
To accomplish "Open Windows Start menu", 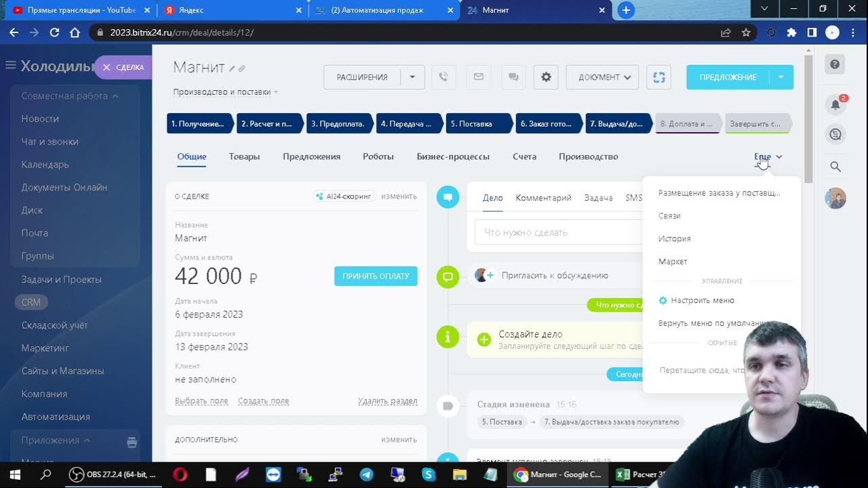I will coord(15,474).
